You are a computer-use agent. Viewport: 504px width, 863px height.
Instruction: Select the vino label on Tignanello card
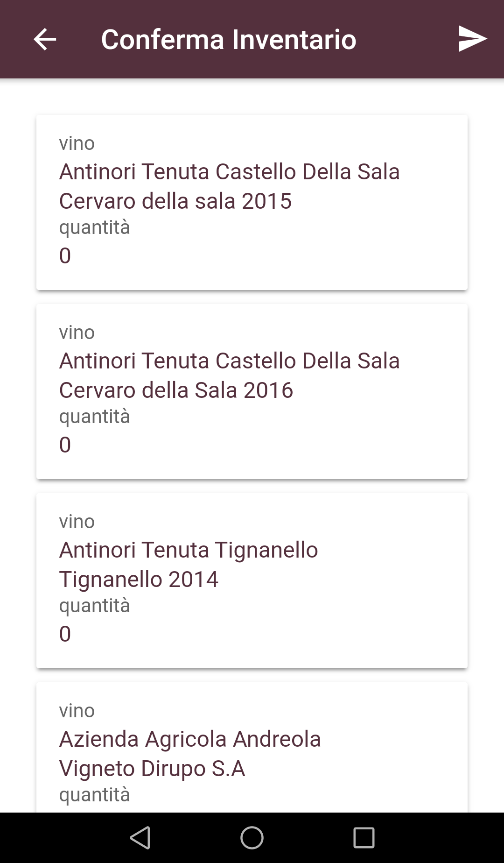77,522
